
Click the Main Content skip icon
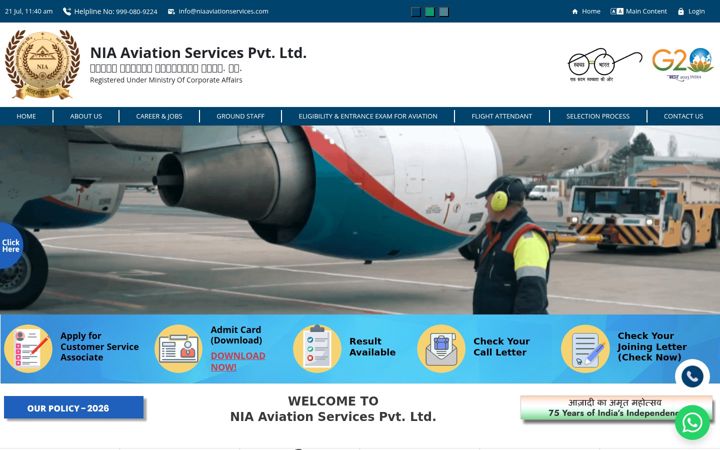coord(617,11)
